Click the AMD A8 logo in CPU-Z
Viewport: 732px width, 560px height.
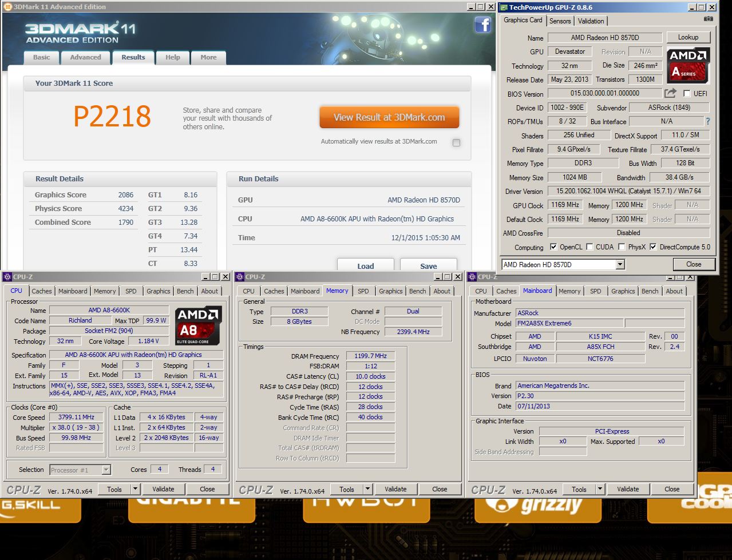[x=199, y=326]
